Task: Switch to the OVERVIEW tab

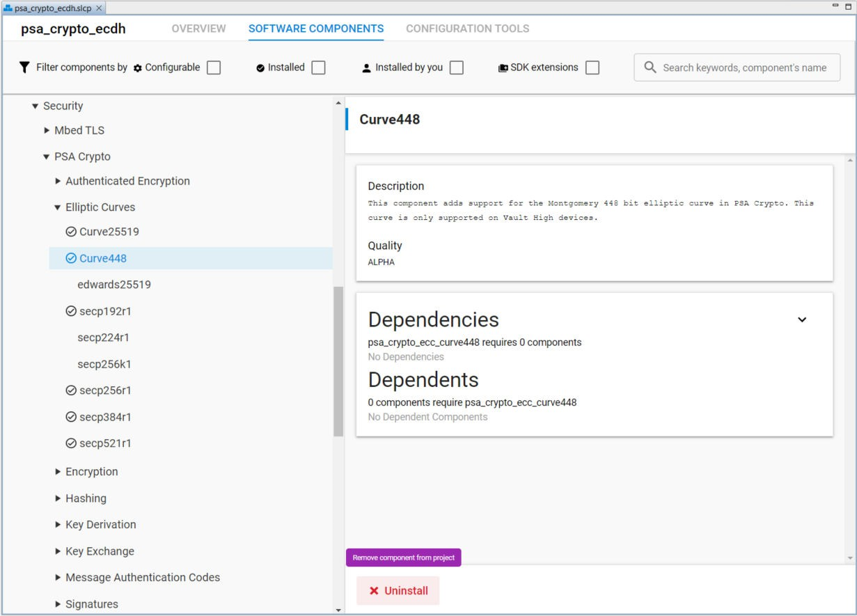Action: (198, 29)
